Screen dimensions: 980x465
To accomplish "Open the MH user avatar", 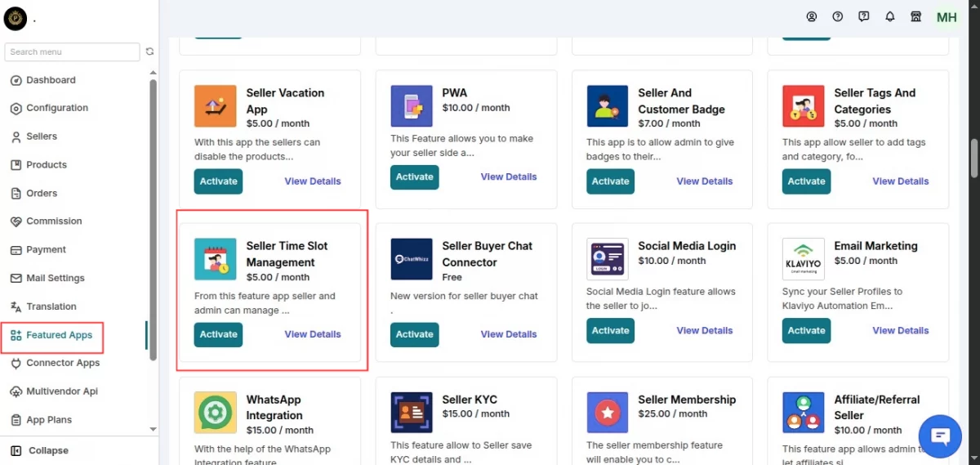I will tap(947, 17).
